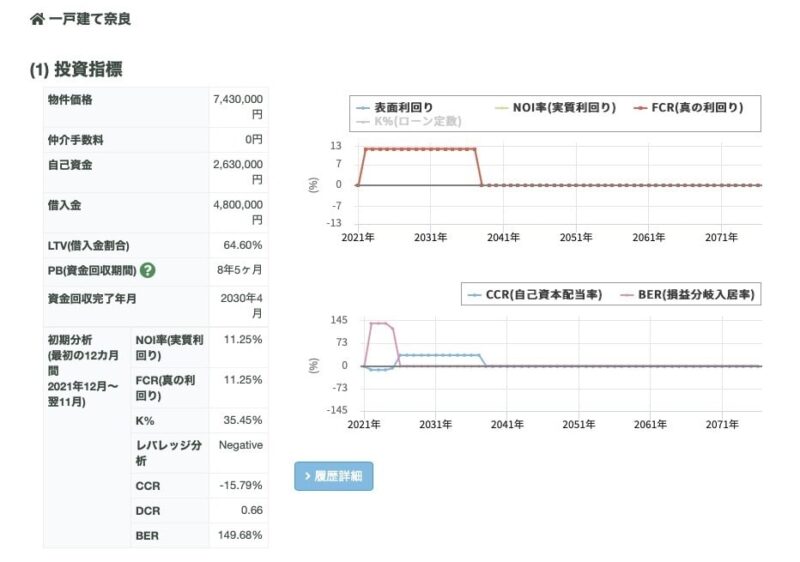This screenshot has height=562, width=800.
Task: Select the 自己資金 value 2,630,000円
Action: [238, 172]
